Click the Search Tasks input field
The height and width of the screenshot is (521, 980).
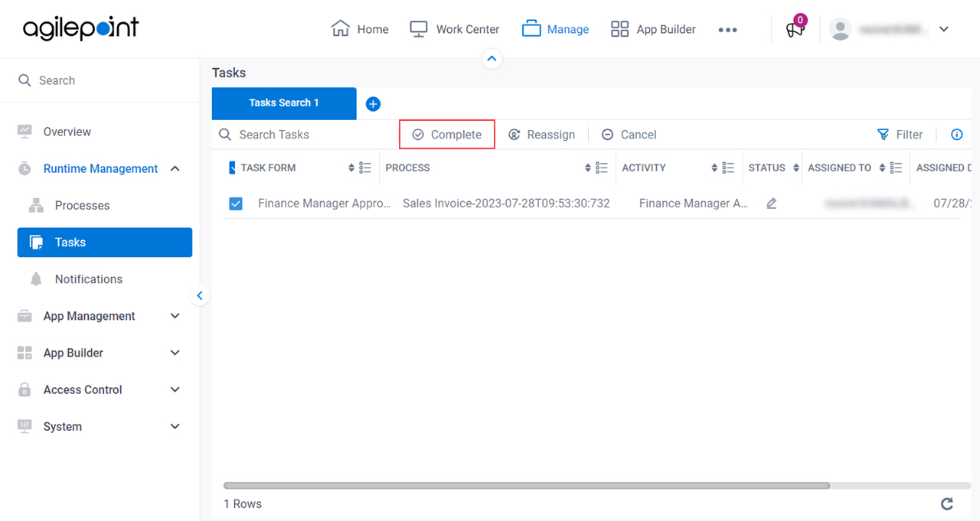[x=306, y=135]
